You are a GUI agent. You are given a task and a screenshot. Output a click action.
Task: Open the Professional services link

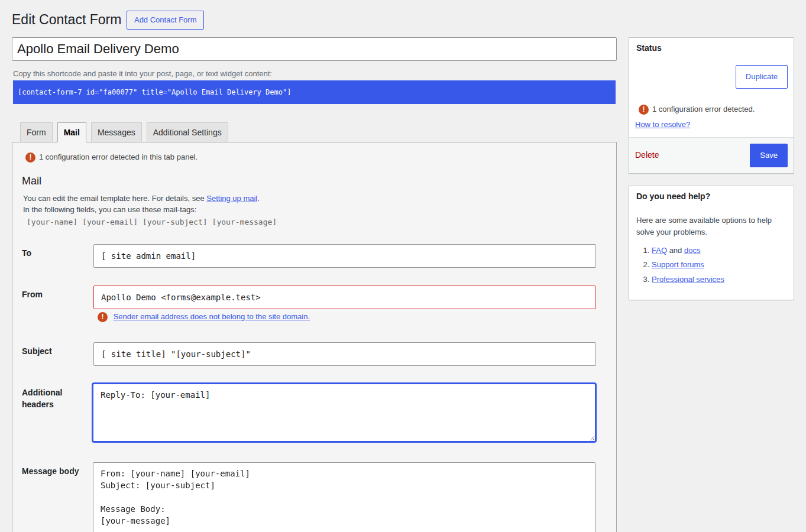(688, 280)
